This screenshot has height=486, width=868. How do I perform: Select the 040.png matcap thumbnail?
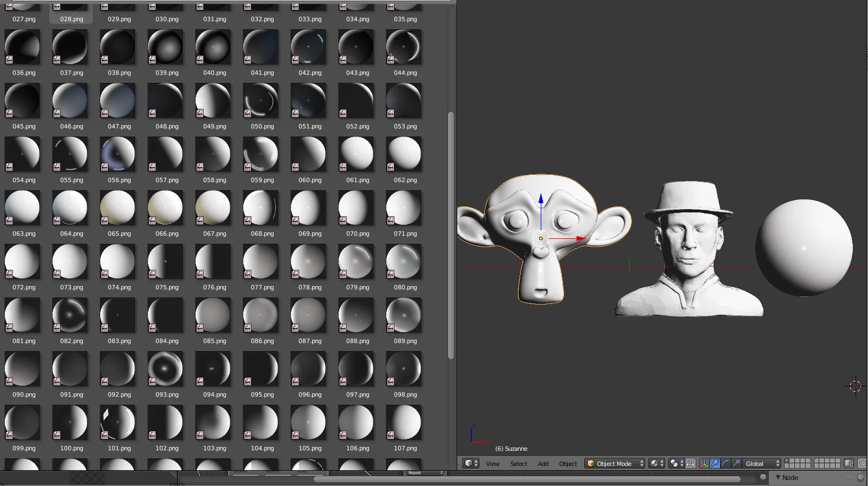[213, 47]
